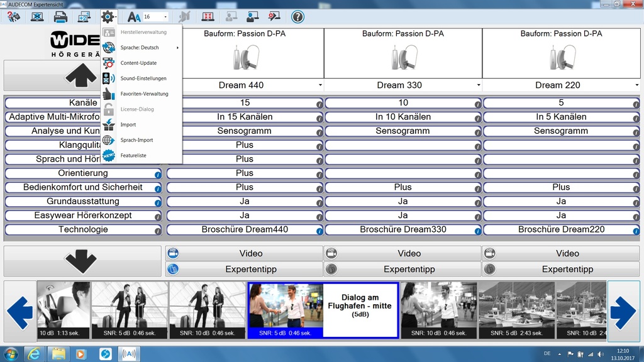The width and height of the screenshot is (644, 362).
Task: Click the monitor X toolbar icon
Action: (37, 17)
